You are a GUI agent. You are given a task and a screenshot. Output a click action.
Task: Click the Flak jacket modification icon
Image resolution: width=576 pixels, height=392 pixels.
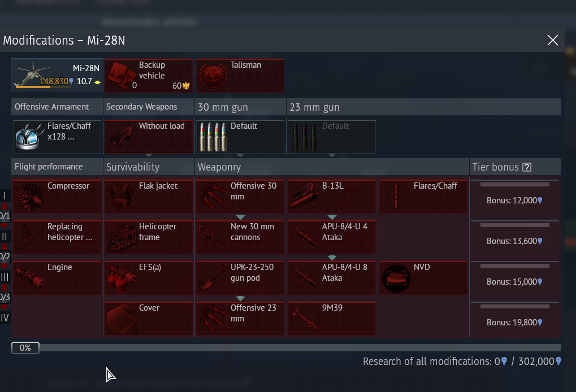(x=121, y=197)
